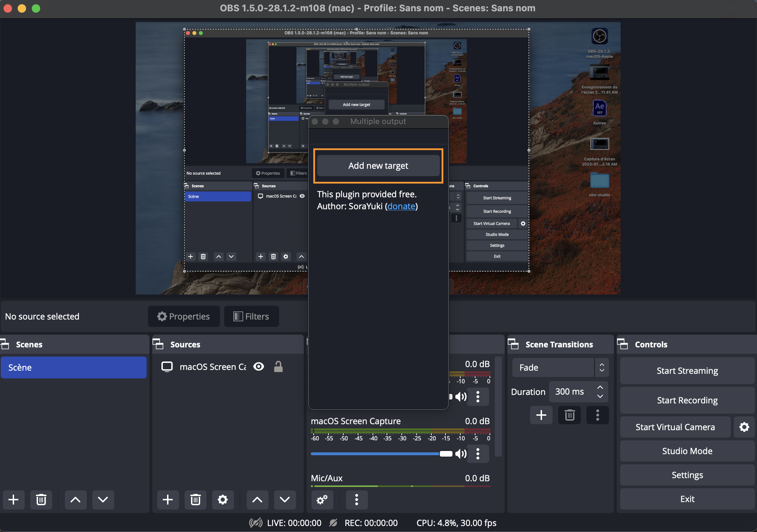The height and width of the screenshot is (532, 757).
Task: Add a new scene with plus icon
Action: [13, 499]
